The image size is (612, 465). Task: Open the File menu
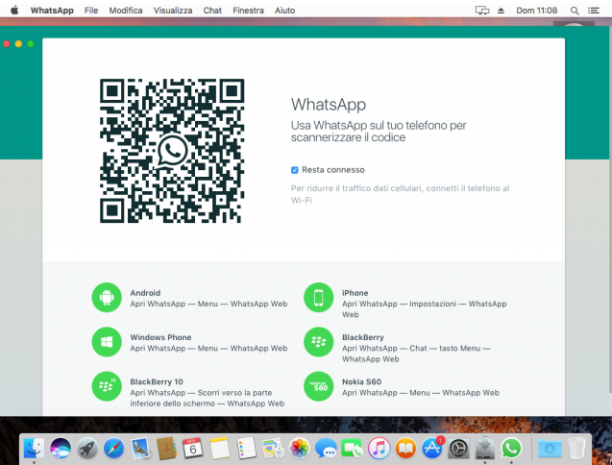point(91,11)
